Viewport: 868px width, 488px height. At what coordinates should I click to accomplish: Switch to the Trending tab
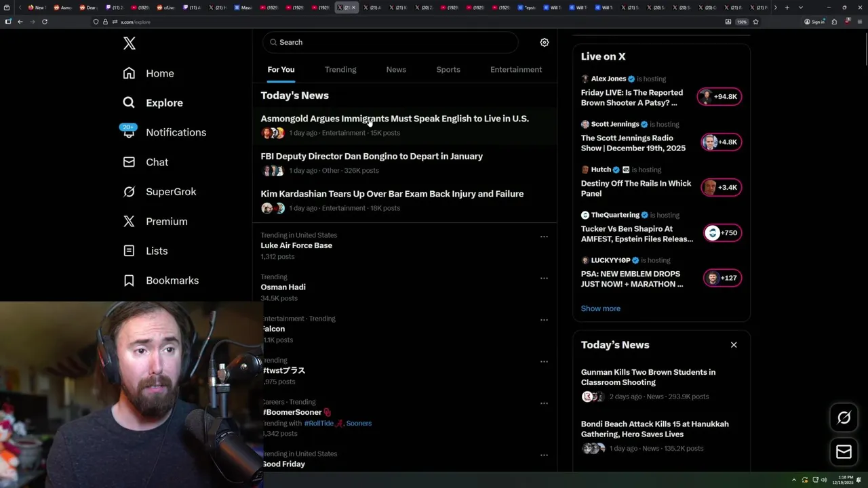340,70
